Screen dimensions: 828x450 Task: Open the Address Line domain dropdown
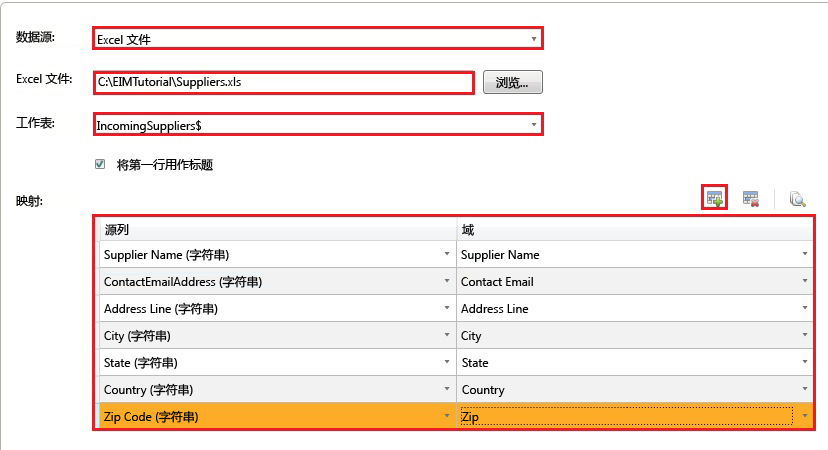click(x=804, y=309)
